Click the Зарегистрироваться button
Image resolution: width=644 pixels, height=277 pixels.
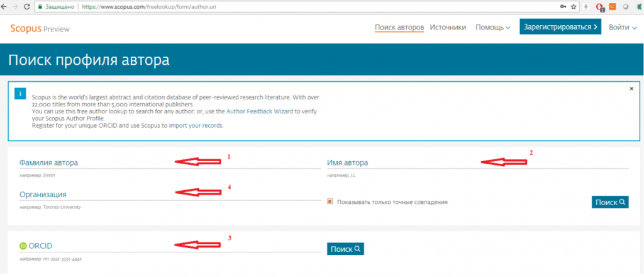tap(560, 26)
